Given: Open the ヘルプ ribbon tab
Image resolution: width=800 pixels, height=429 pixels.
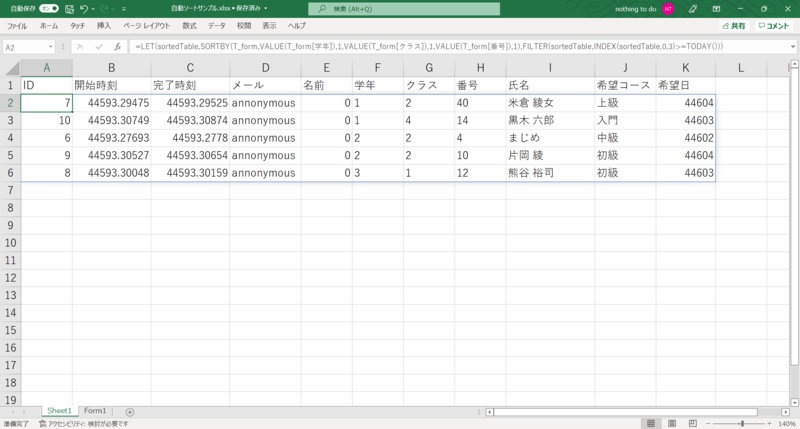Looking at the screenshot, I should coord(296,26).
